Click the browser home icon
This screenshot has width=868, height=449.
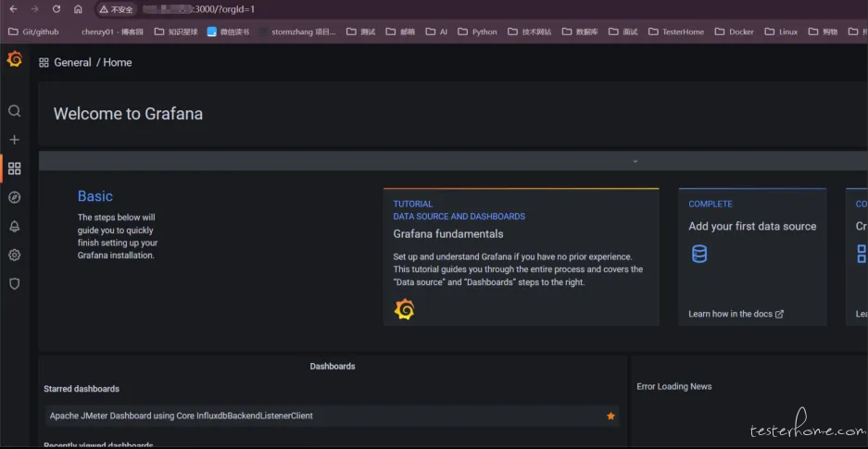pos(78,9)
